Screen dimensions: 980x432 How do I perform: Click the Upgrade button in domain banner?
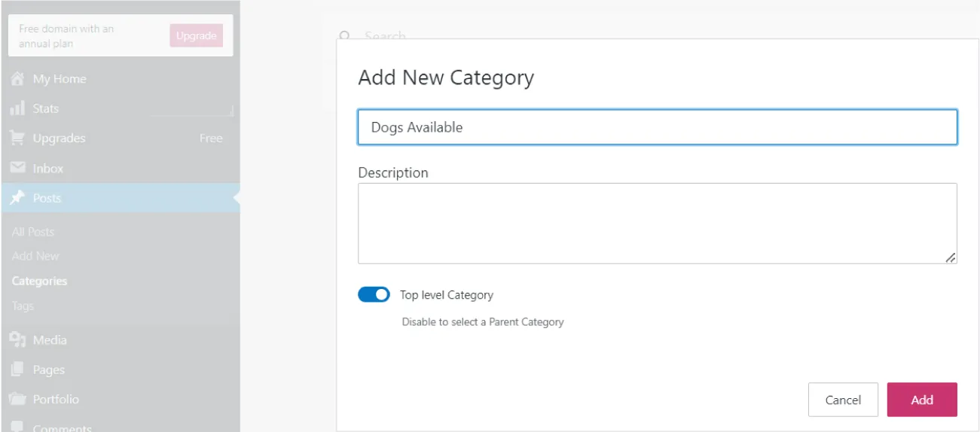(196, 35)
